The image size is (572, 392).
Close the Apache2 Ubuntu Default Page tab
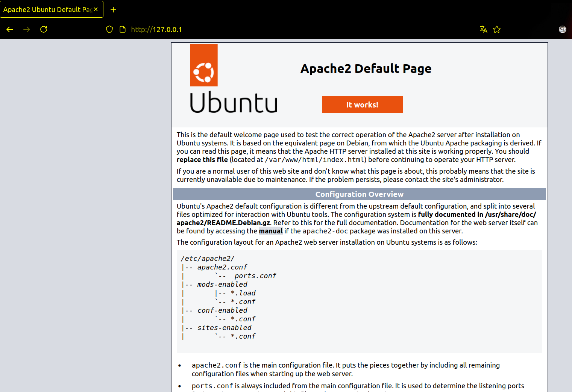[x=96, y=9]
